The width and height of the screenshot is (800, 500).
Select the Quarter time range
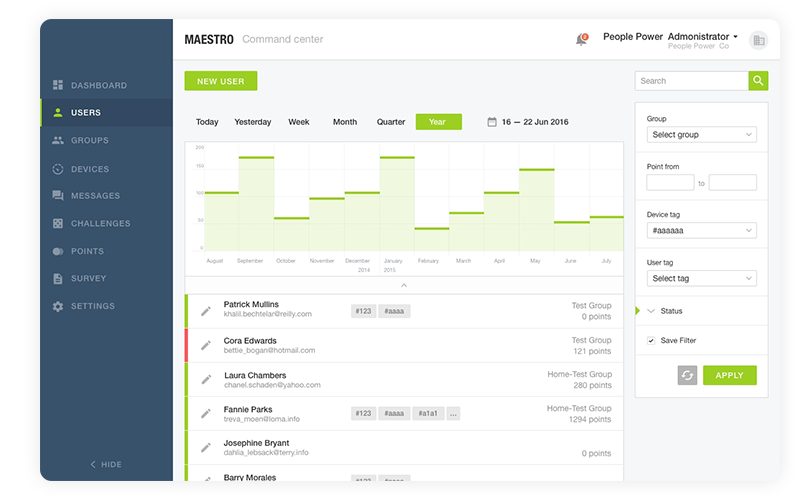pyautogui.click(x=391, y=122)
